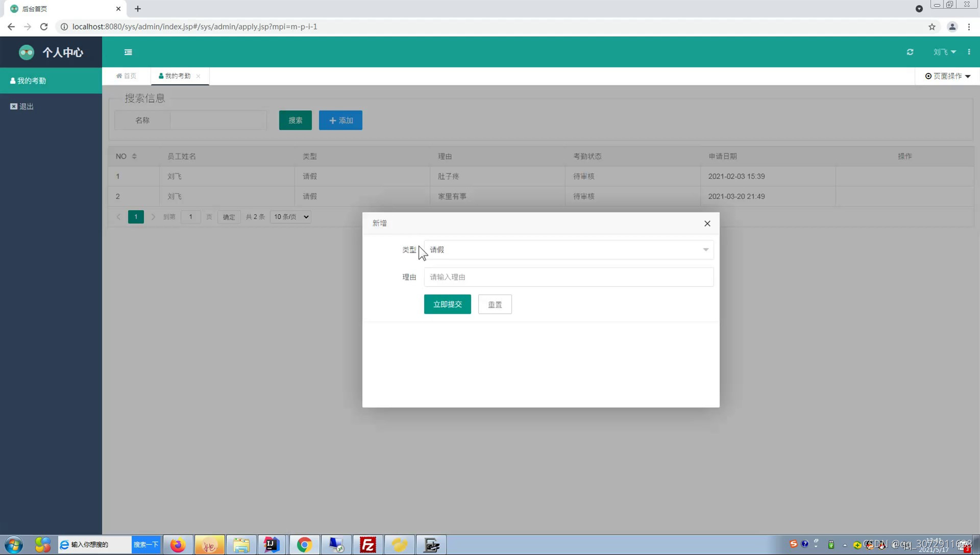Go back with the browser back arrow

[11, 27]
